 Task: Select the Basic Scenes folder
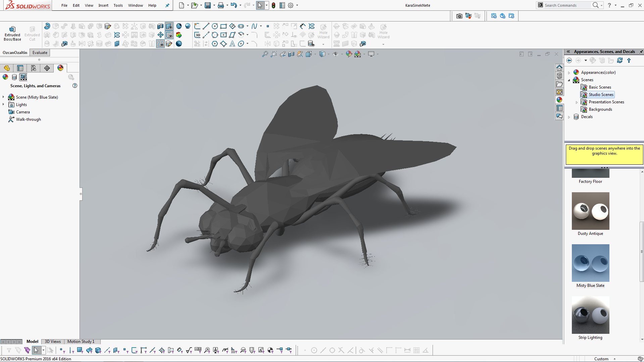596,87
